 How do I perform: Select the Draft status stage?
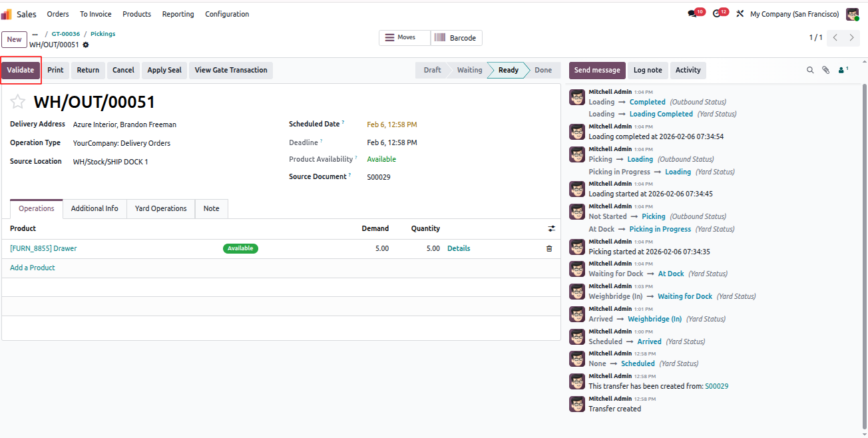pyautogui.click(x=432, y=70)
